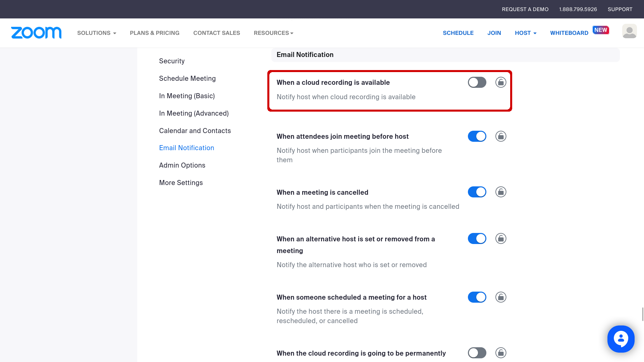Click the page vertical scrollbar thumb
644x362 pixels.
point(643,314)
